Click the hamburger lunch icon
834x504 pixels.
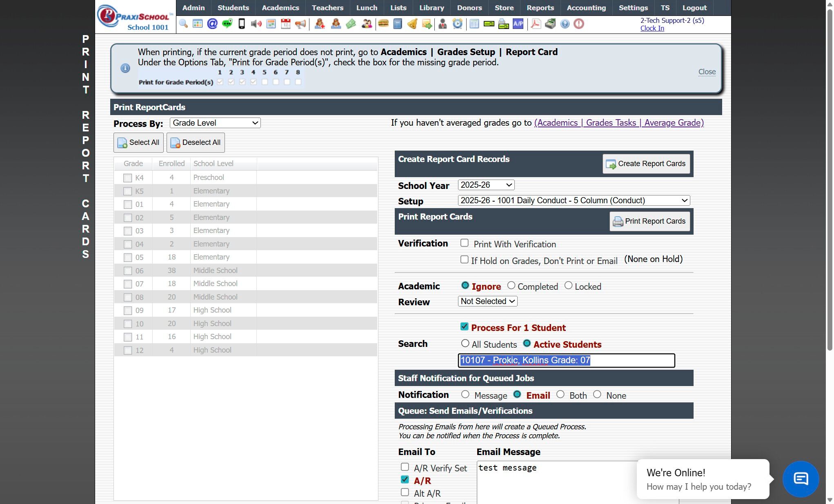click(x=383, y=24)
